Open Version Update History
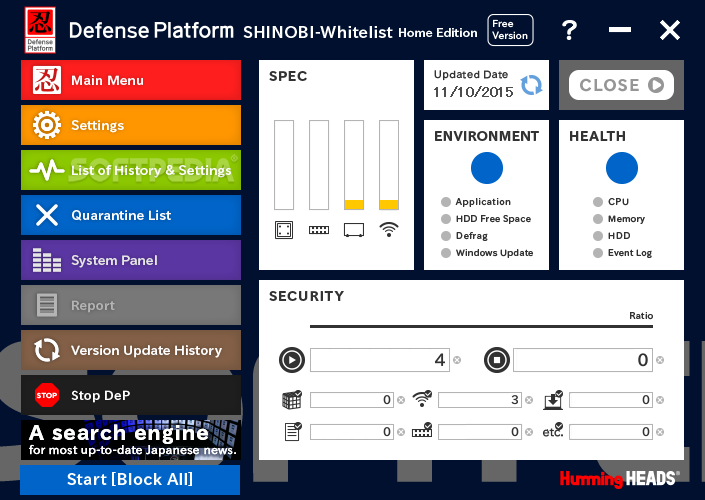 point(131,350)
